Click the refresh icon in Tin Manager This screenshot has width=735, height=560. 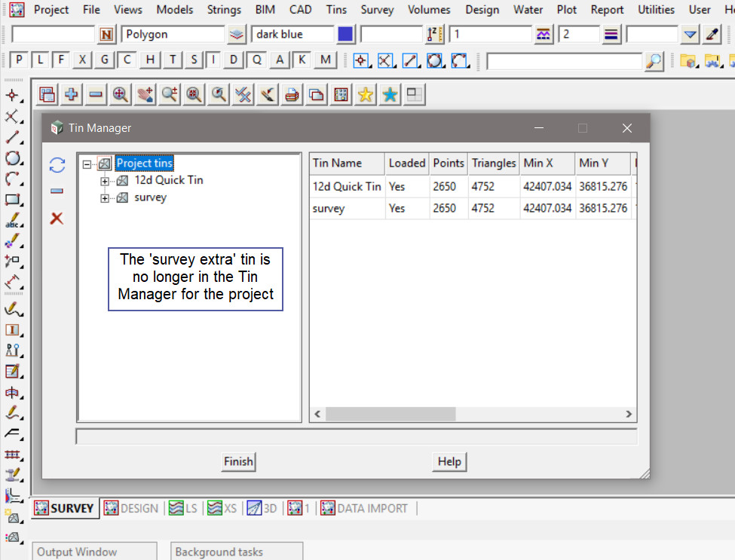[57, 165]
